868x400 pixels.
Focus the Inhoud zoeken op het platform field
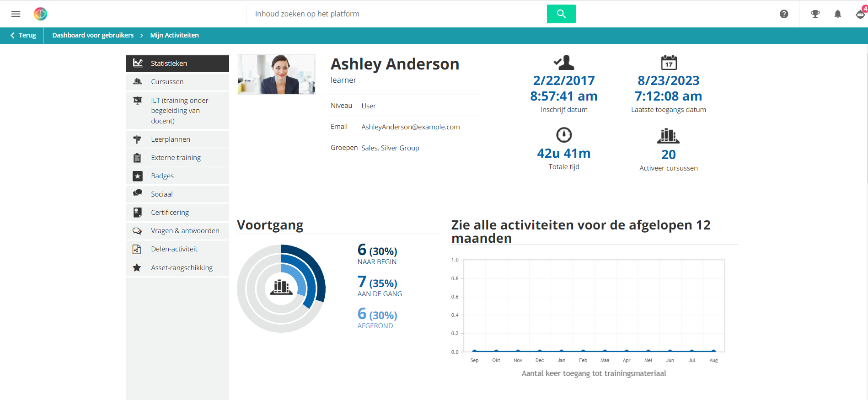tap(396, 14)
